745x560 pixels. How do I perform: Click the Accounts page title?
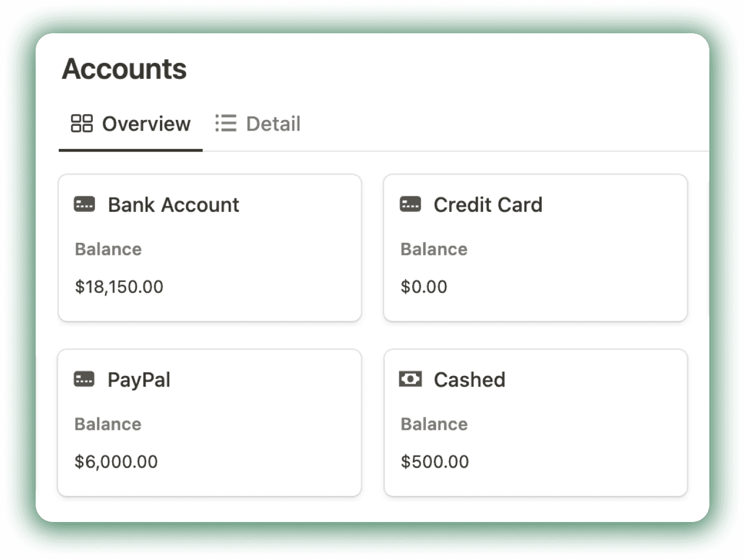click(125, 69)
